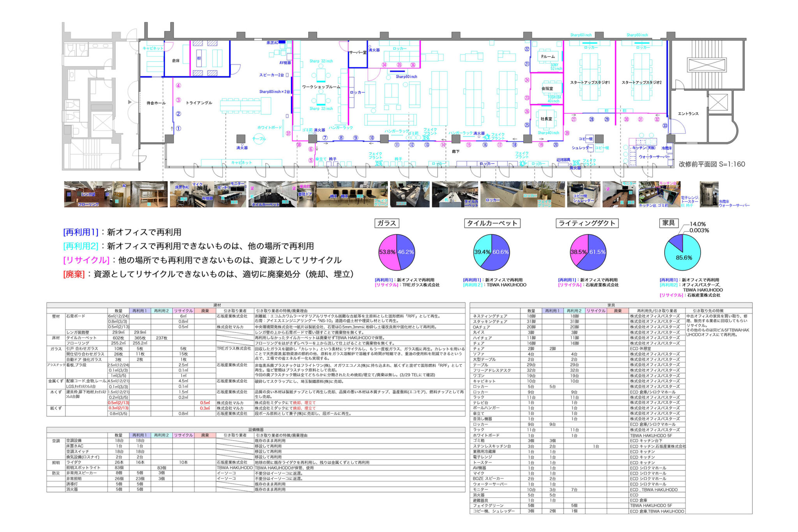Click the 避難器具 label on the floor plan
The height and width of the screenshot is (532, 798).
(x=563, y=160)
